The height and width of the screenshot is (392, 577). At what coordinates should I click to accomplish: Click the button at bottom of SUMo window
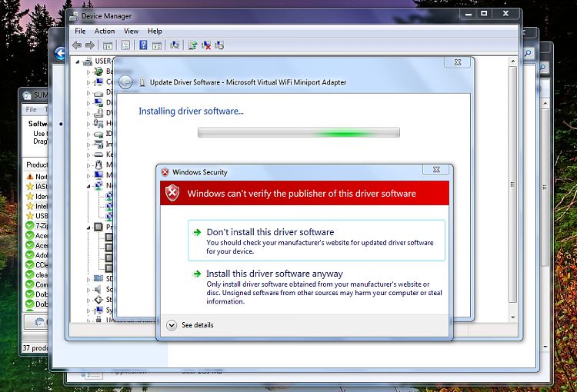click(x=35, y=322)
